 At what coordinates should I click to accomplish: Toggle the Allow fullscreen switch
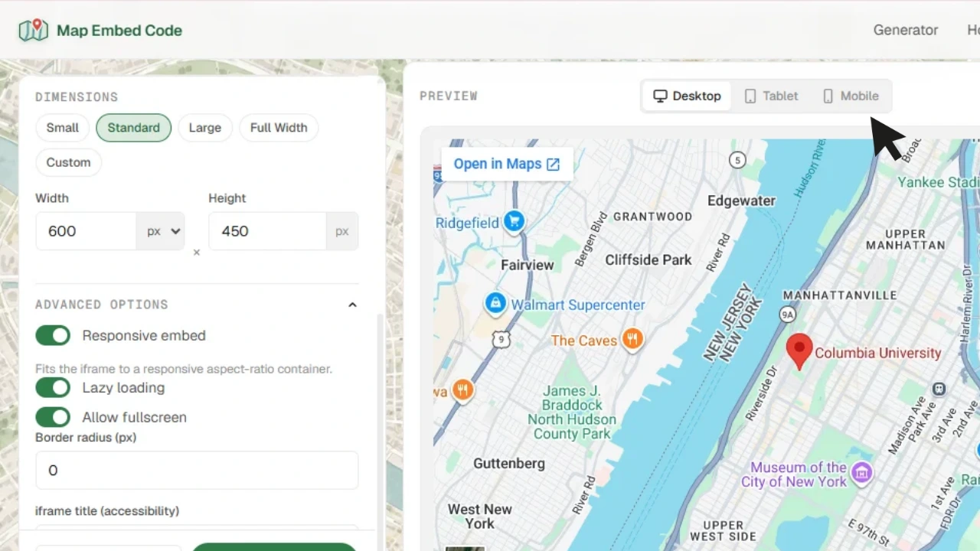coord(53,417)
